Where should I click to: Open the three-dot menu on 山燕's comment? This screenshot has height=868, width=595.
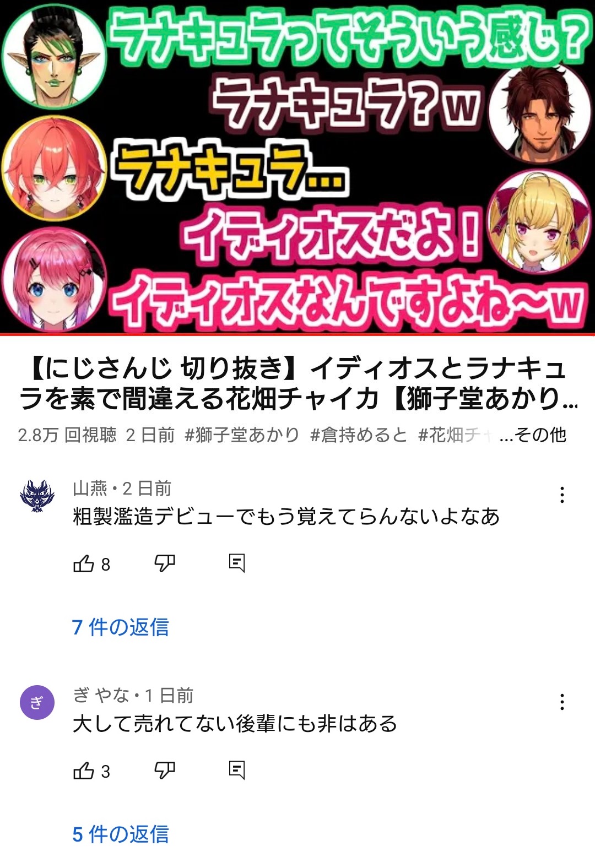tap(562, 495)
